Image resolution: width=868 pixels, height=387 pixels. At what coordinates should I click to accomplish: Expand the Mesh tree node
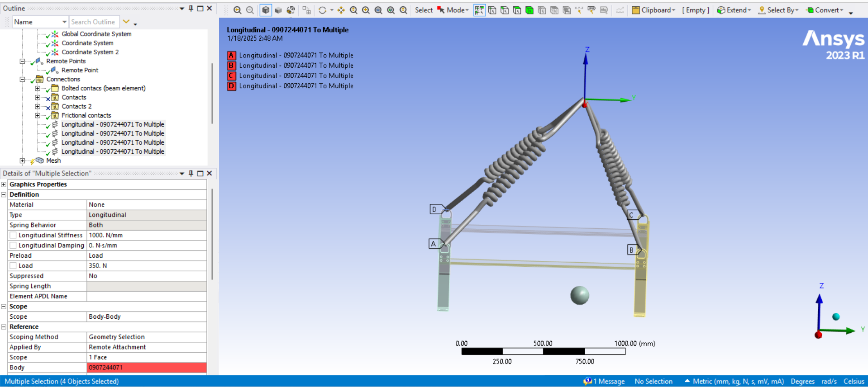tap(22, 160)
